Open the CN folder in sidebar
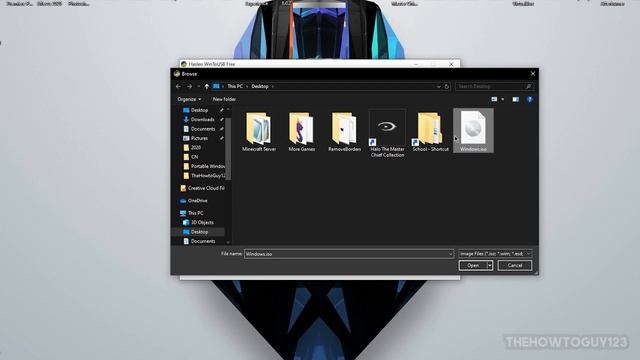 point(194,157)
